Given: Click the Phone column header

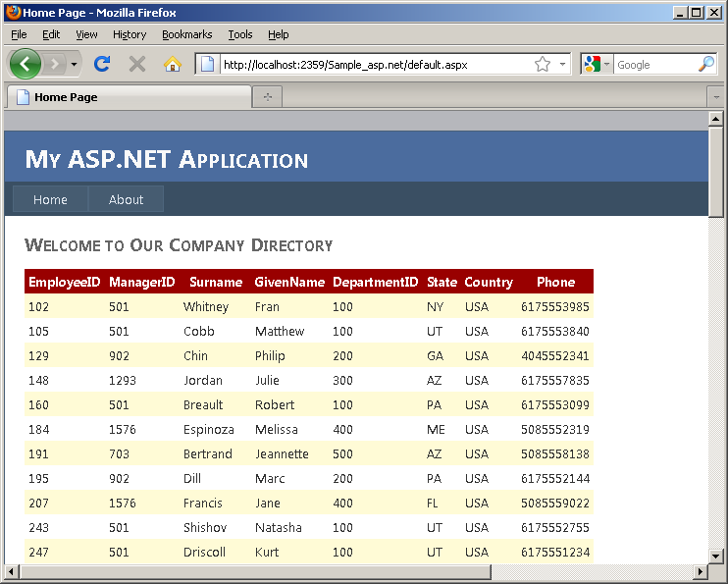Looking at the screenshot, I should (555, 282).
